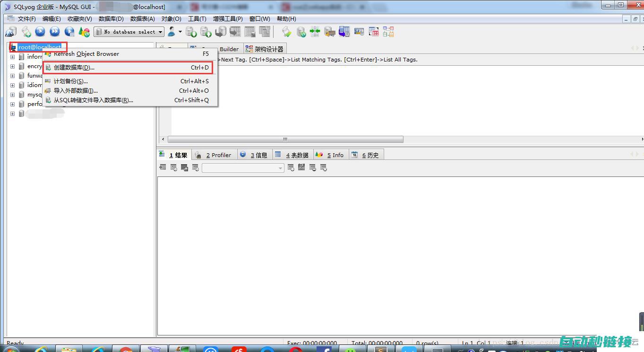Switch to the '4 表数据' tab
Image resolution: width=644 pixels, height=352 pixels.
pyautogui.click(x=292, y=155)
